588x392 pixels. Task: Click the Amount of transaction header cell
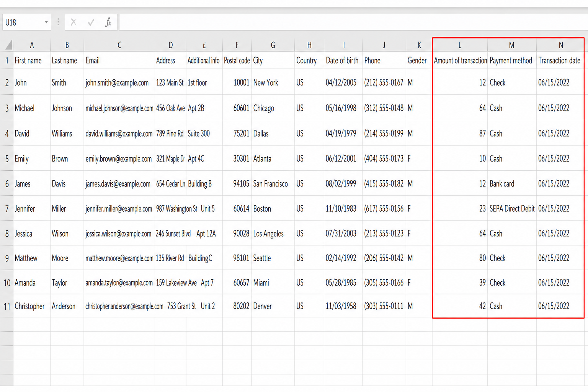(x=460, y=60)
